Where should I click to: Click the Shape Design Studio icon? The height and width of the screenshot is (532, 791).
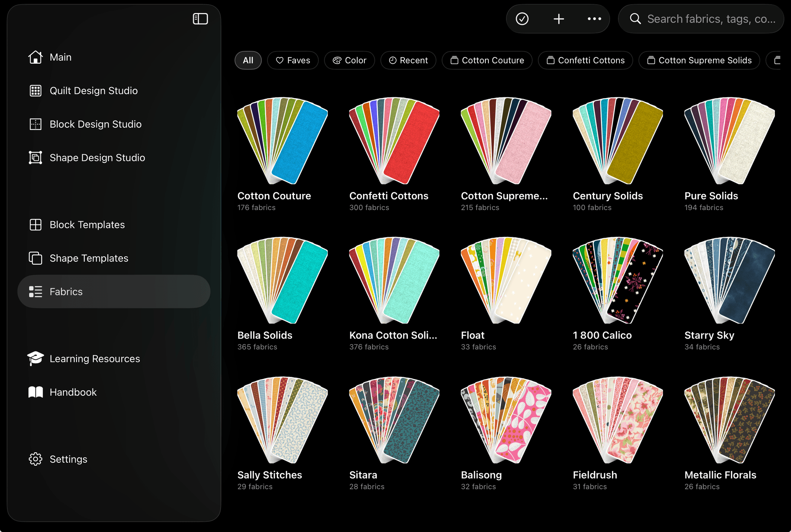point(36,158)
